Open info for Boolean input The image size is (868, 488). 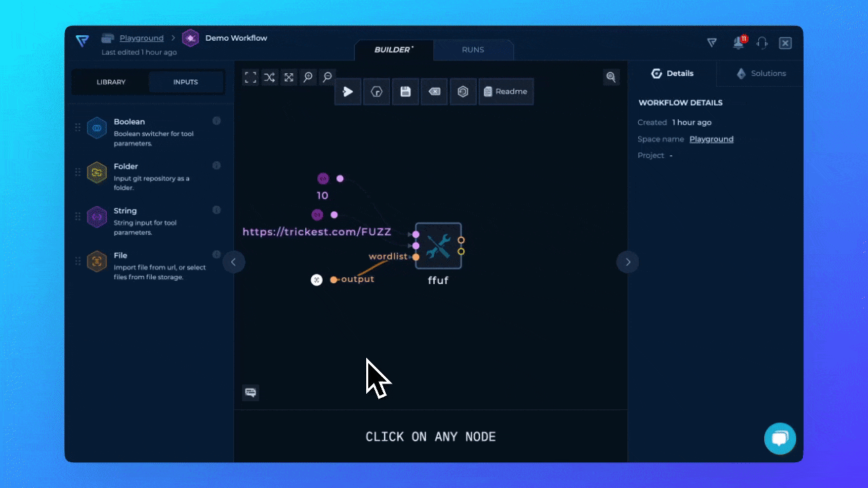[216, 121]
